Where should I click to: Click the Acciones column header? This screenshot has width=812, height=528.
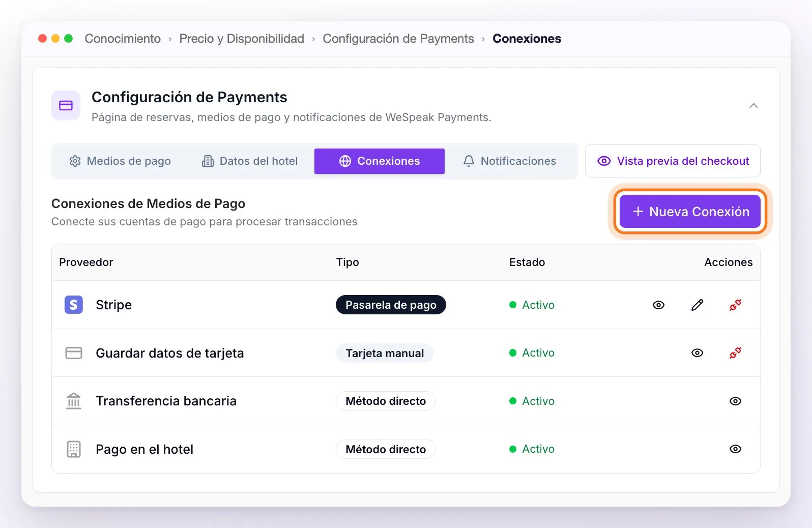click(x=729, y=262)
